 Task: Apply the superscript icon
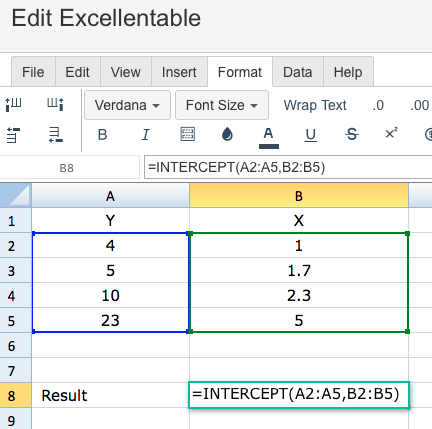pos(391,134)
